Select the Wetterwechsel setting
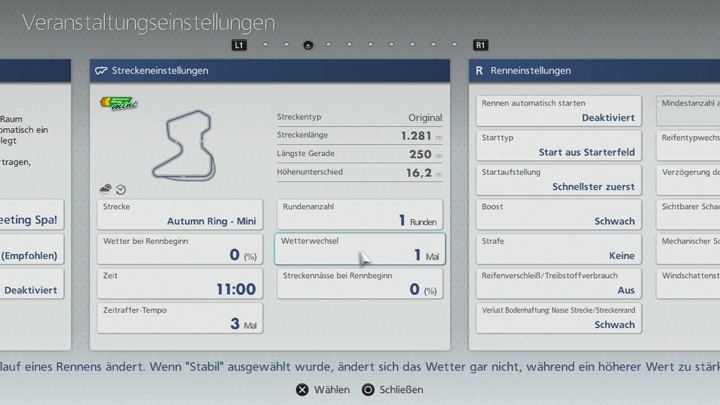Screen dimensions: 720x405 tap(359, 249)
